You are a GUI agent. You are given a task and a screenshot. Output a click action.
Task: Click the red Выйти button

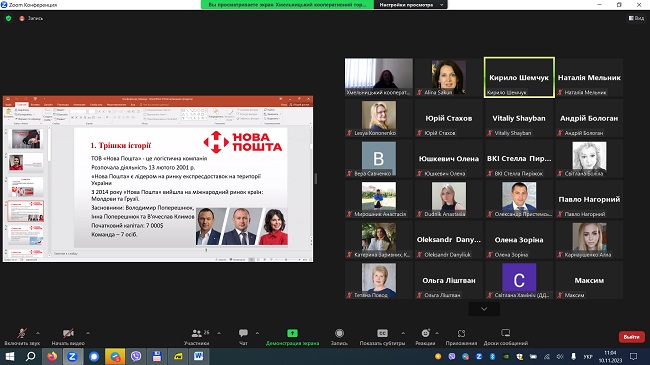coord(631,337)
